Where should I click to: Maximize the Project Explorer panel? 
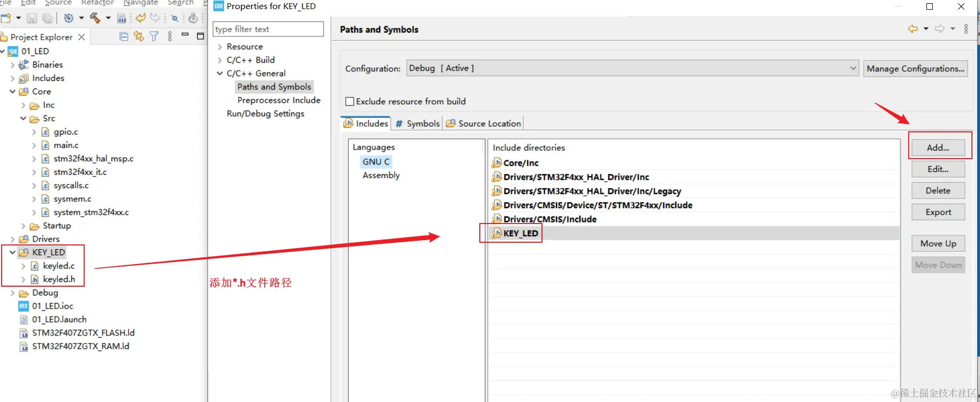tap(201, 36)
